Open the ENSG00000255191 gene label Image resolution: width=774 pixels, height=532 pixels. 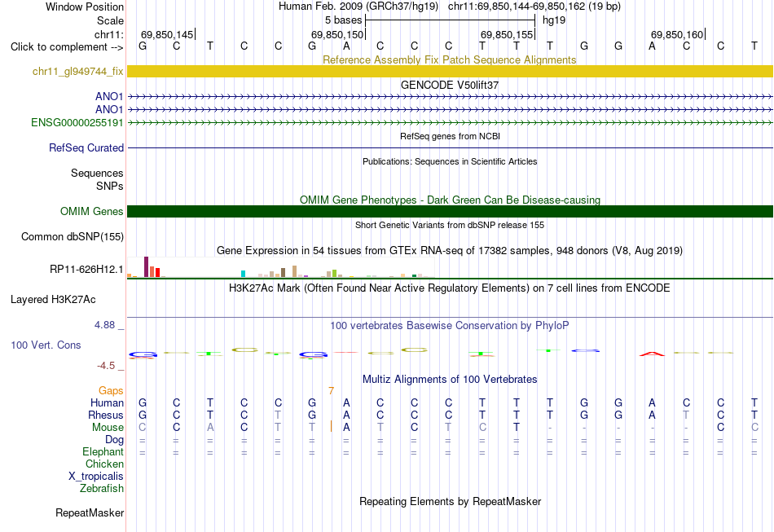coord(77,122)
